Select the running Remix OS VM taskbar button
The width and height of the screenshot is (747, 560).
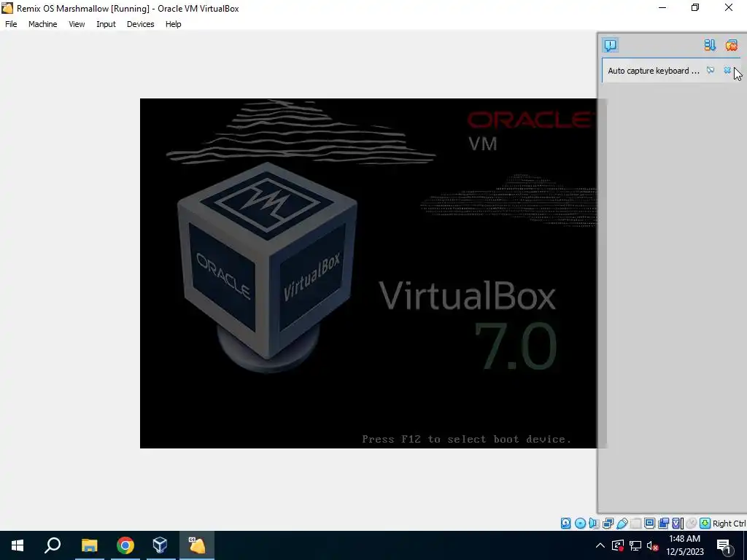point(197,545)
